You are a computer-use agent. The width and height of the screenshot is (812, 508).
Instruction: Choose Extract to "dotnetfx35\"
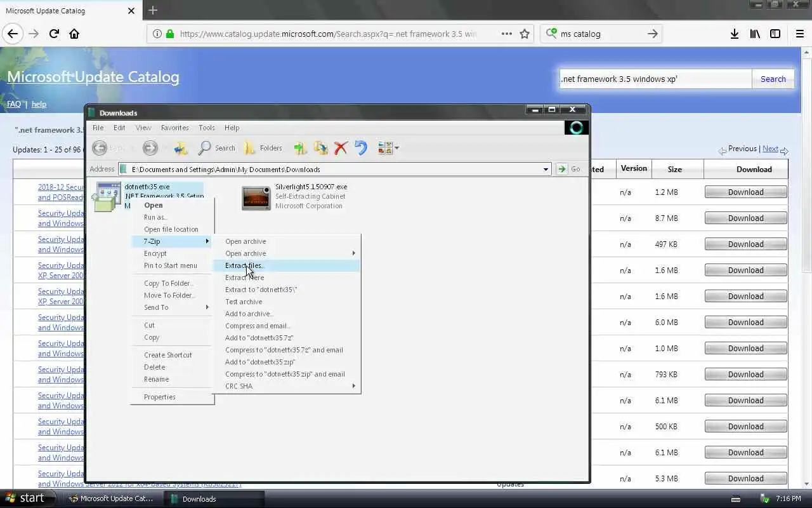point(286,290)
